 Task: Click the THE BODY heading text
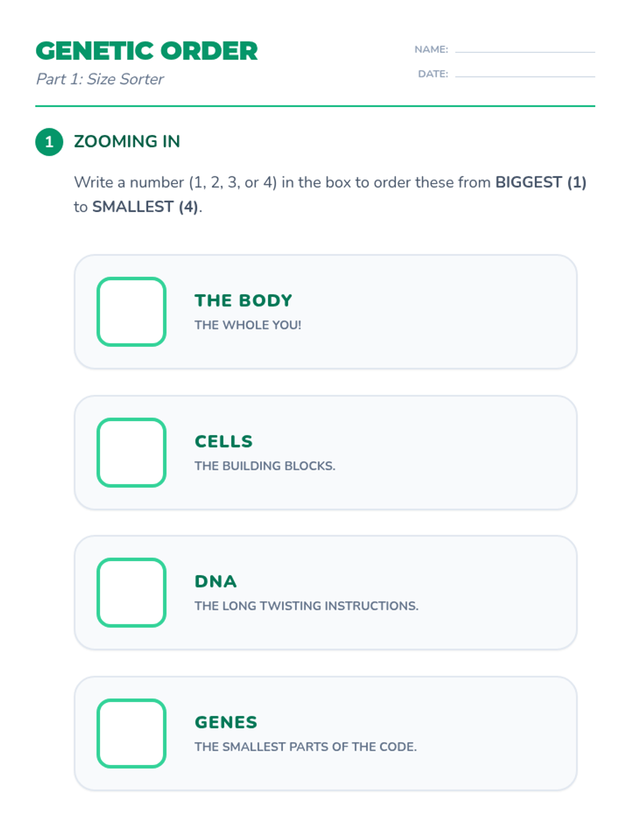pyautogui.click(x=243, y=300)
